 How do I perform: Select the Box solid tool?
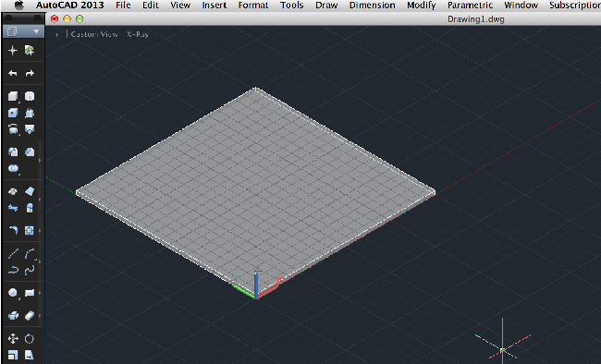pos(13,96)
